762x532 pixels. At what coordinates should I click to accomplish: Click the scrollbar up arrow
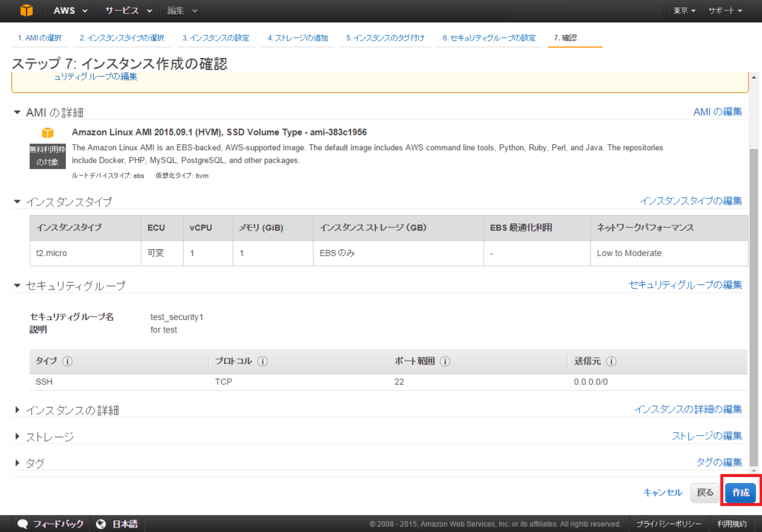(754, 77)
